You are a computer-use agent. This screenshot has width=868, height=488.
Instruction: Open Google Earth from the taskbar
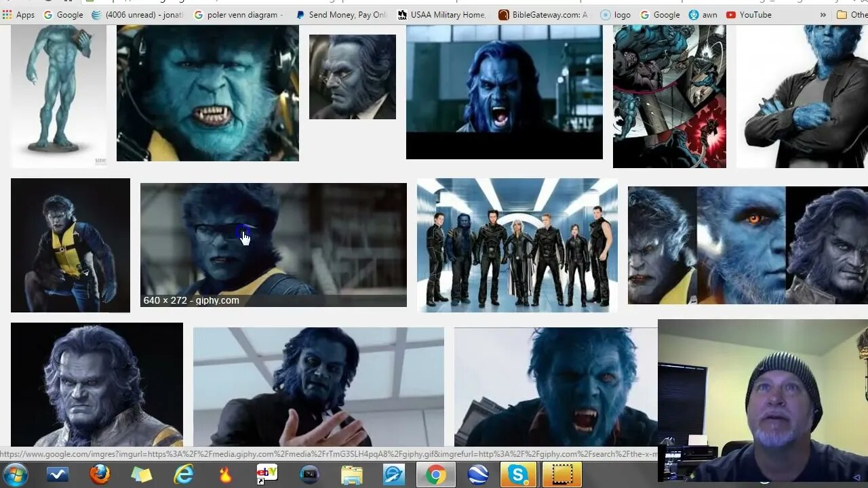[478, 474]
